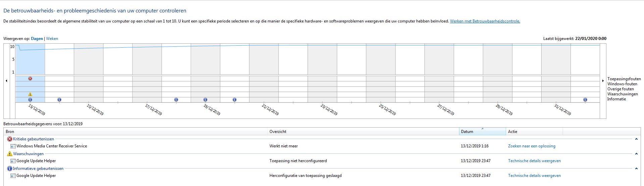Click the Kritieke gebeurtenissen group header
This screenshot has width=644, height=186.
point(34,139)
